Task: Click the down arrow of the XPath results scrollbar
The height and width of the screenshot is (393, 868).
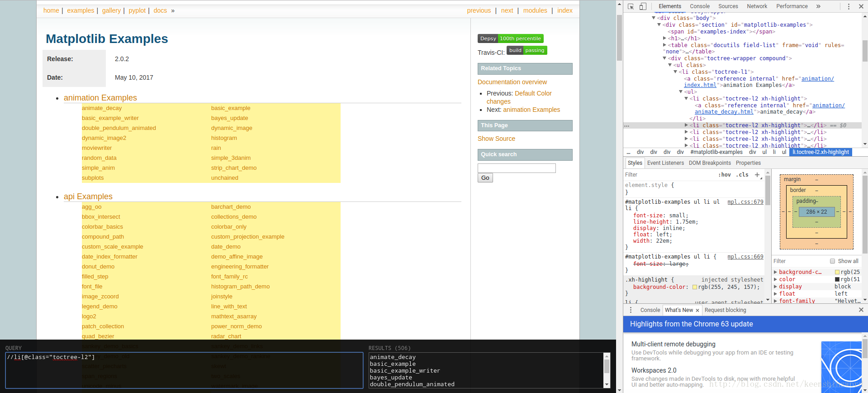Action: (x=607, y=385)
